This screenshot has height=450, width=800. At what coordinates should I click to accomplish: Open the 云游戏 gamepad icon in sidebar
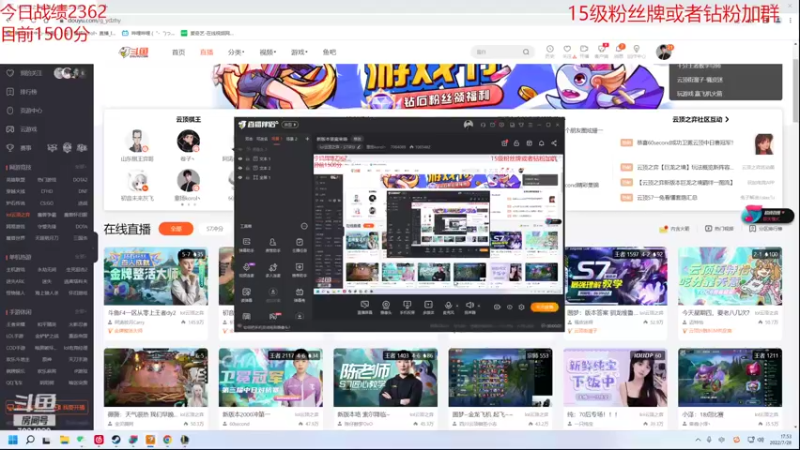(10, 129)
